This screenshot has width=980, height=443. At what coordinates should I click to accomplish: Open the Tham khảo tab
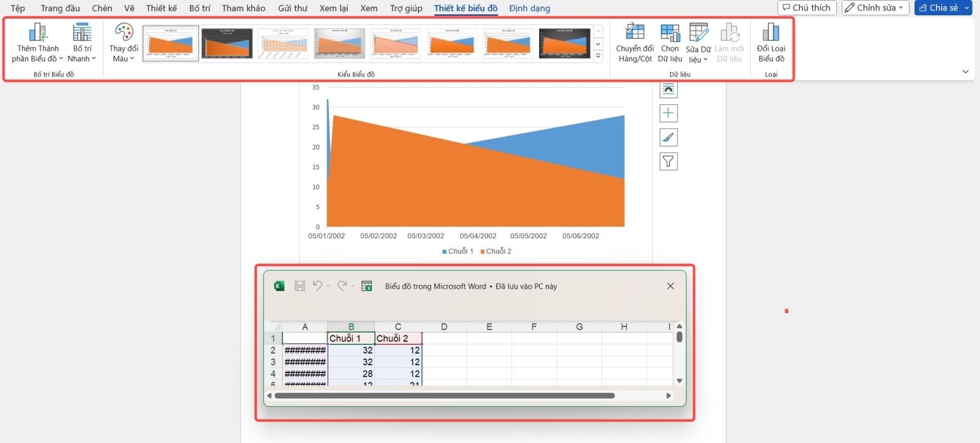244,8
